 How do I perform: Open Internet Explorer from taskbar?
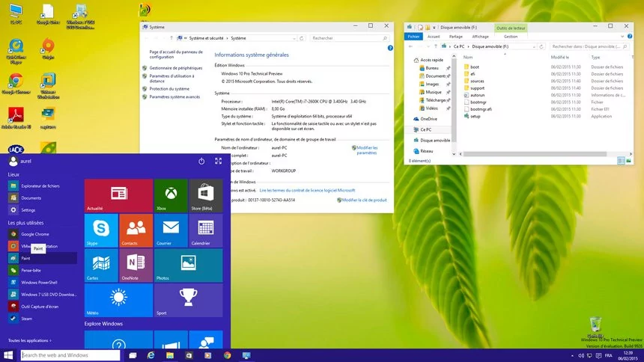click(151, 355)
